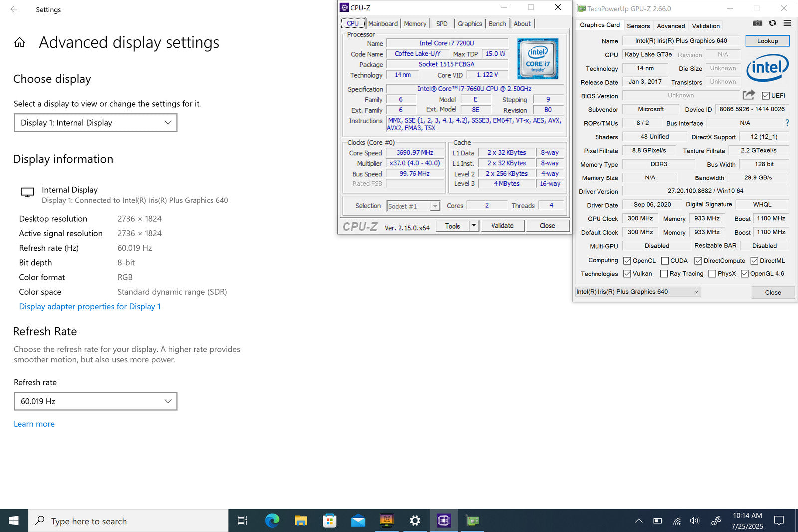Viewport: 798px width, 532px height.
Task: Click the Intel logo in GPU-Z
Action: click(x=767, y=68)
